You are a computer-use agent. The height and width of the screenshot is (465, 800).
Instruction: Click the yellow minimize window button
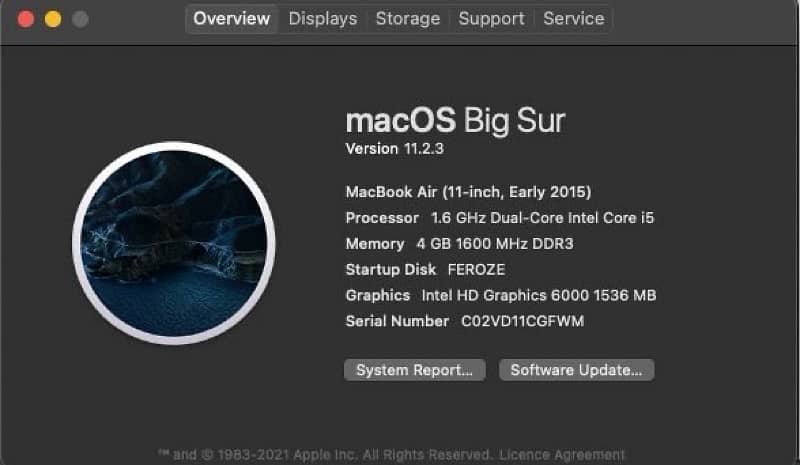53,19
